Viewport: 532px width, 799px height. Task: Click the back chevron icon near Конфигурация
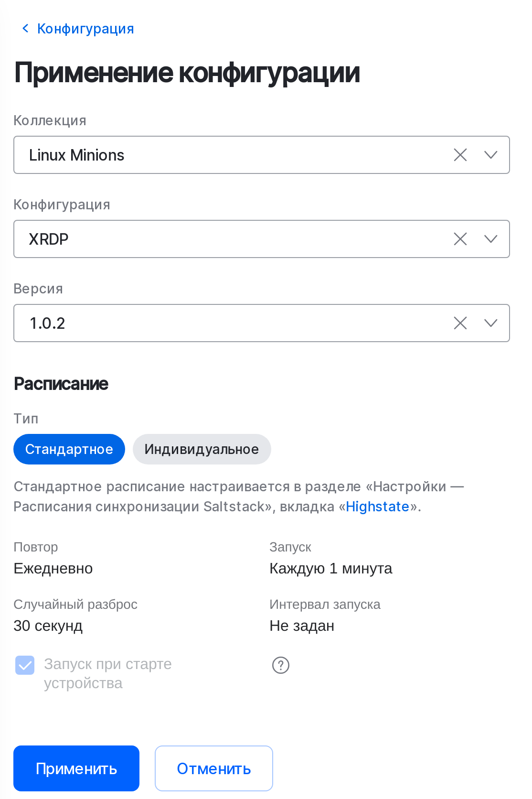[x=25, y=29]
